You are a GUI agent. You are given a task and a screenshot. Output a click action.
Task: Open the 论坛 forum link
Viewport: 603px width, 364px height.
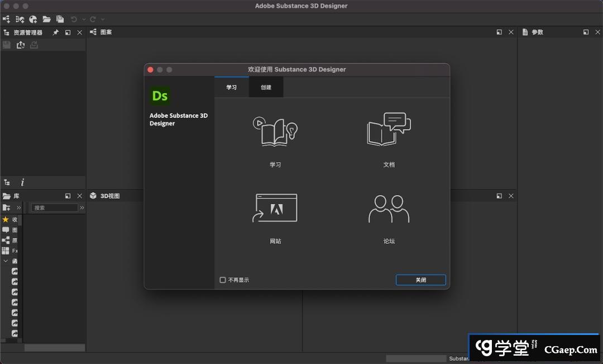[389, 208]
